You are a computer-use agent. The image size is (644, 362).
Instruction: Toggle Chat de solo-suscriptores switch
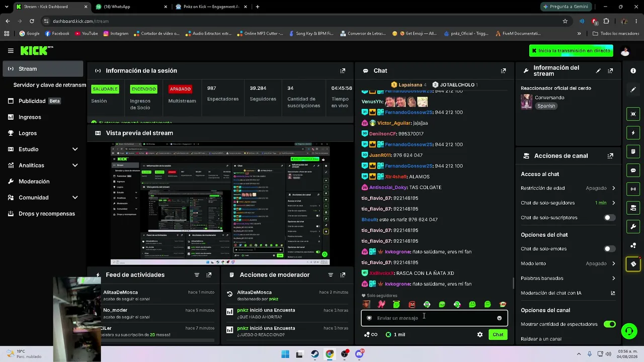pos(609,218)
